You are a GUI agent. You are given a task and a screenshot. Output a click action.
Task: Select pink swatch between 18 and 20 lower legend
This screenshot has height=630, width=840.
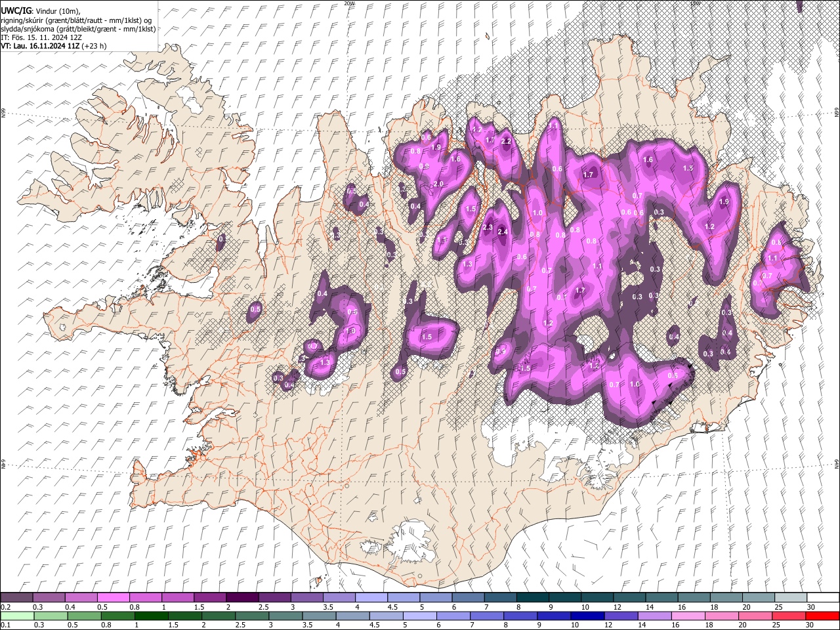coord(721,616)
